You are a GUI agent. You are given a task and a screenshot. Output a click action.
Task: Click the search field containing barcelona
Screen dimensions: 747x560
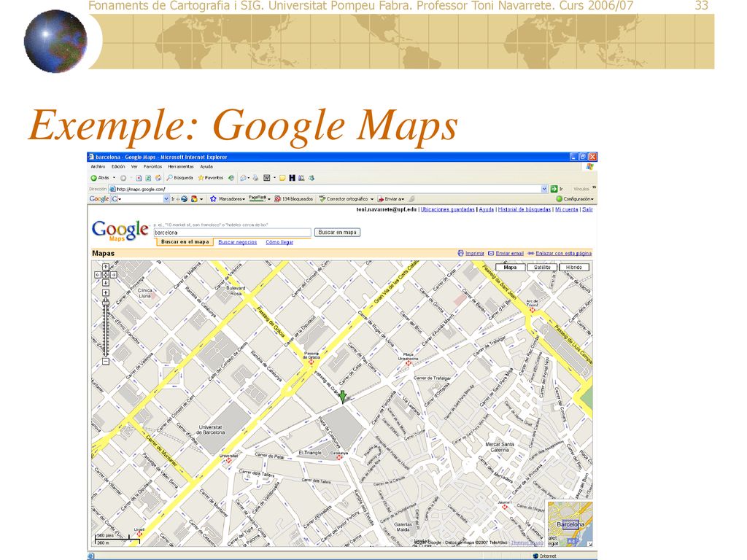[x=232, y=233]
